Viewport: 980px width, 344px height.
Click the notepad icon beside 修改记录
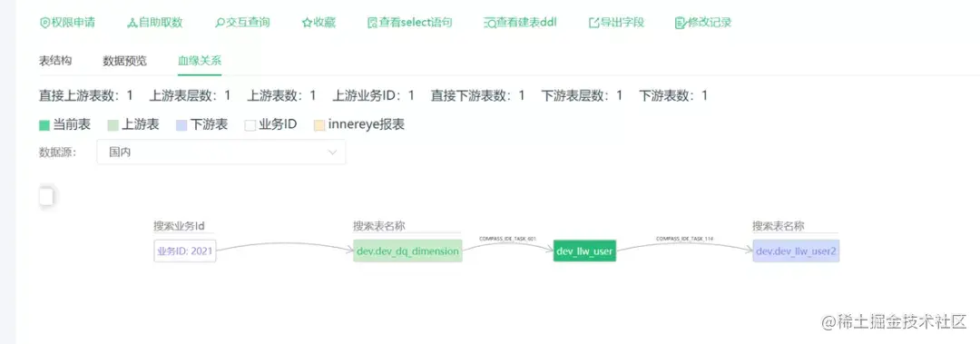pos(681,23)
